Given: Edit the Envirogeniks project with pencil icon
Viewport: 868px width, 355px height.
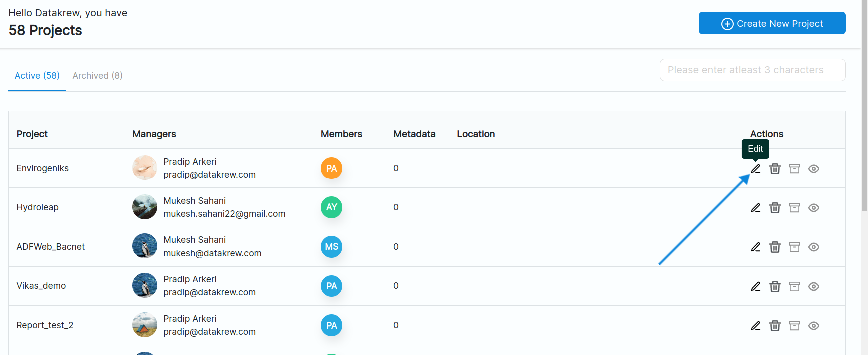Looking at the screenshot, I should (756, 169).
